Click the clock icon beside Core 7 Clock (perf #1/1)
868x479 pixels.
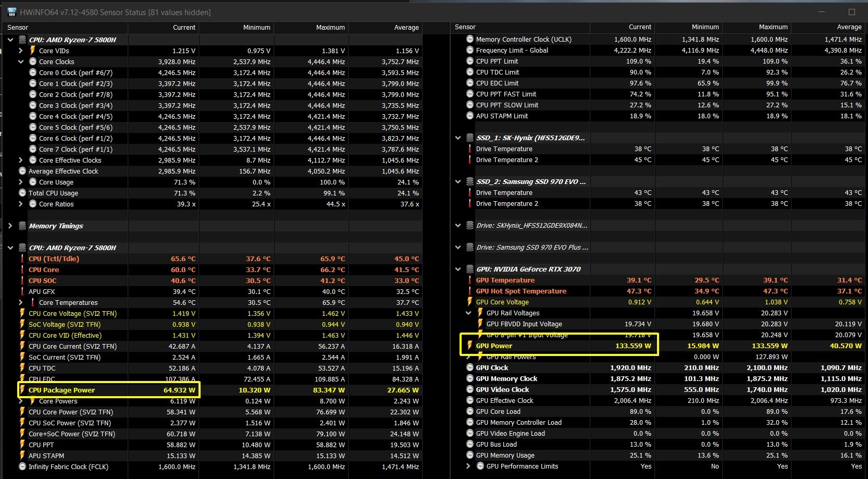coord(33,149)
